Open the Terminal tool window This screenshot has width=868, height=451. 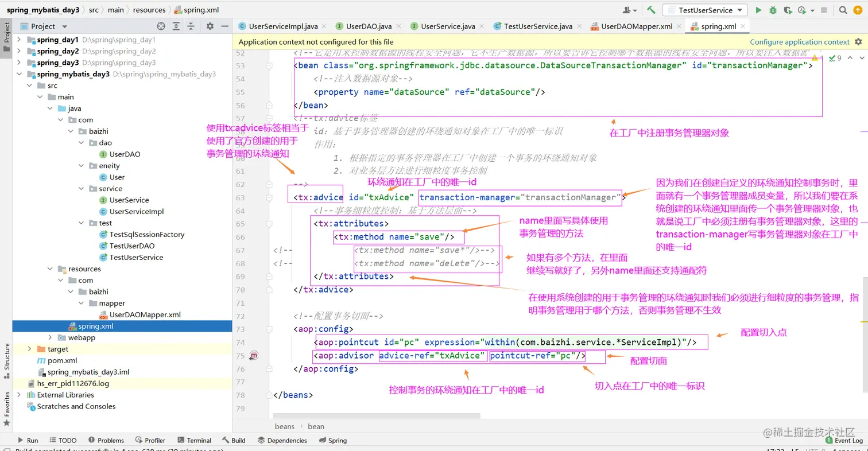193,440
